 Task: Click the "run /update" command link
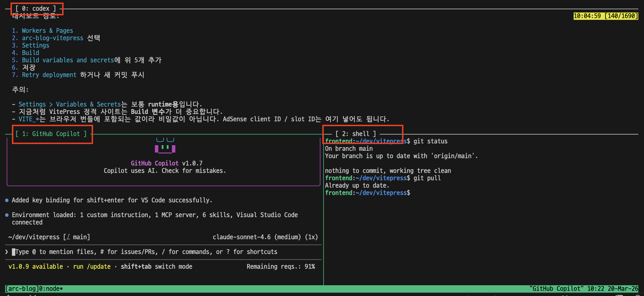click(91, 267)
